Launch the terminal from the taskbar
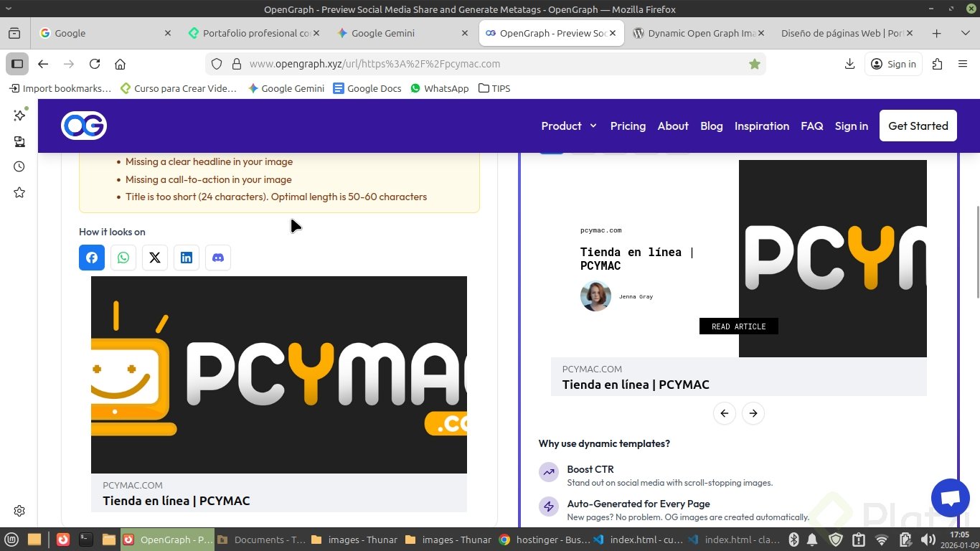 pyautogui.click(x=85, y=540)
